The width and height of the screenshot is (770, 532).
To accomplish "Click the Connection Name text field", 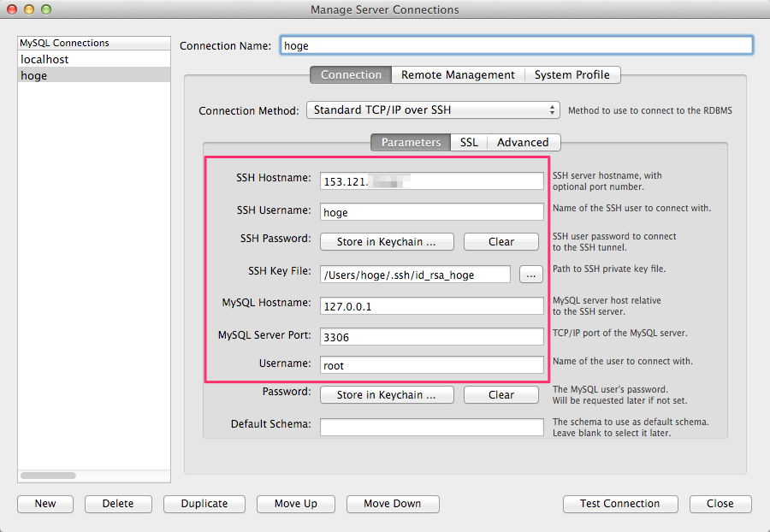I will [x=516, y=45].
